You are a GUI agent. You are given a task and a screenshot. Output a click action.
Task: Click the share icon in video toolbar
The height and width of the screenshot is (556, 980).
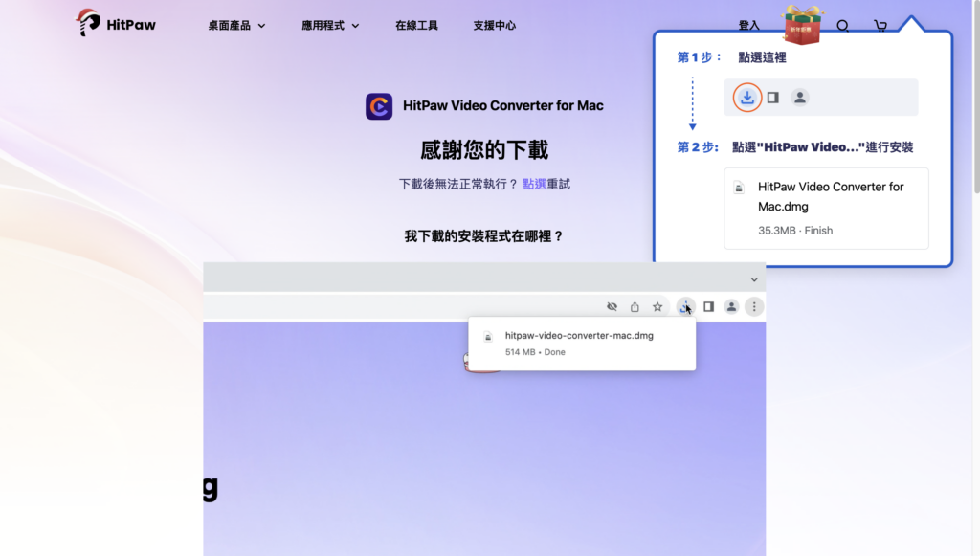tap(635, 307)
